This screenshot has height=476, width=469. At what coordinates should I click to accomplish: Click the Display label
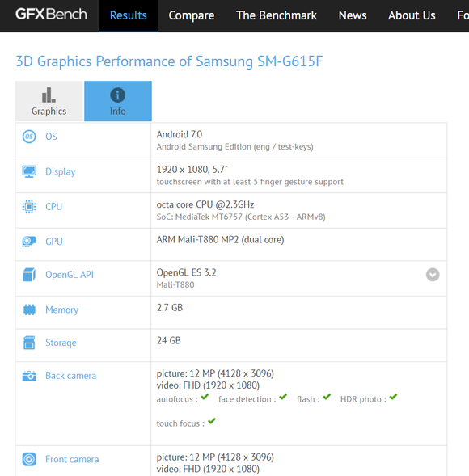tap(60, 172)
